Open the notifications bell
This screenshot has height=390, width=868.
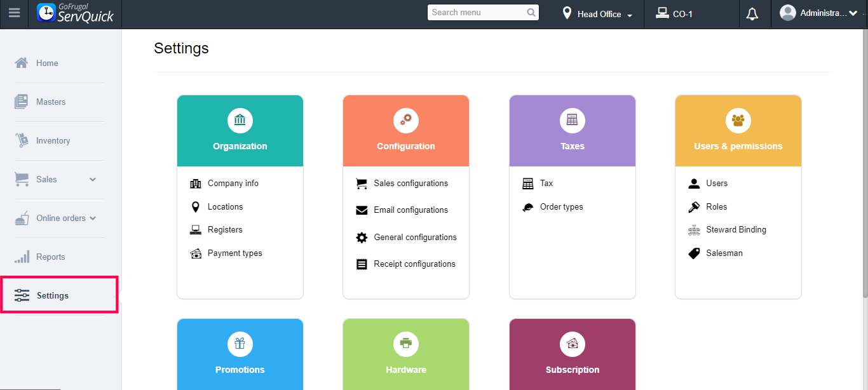click(x=752, y=14)
